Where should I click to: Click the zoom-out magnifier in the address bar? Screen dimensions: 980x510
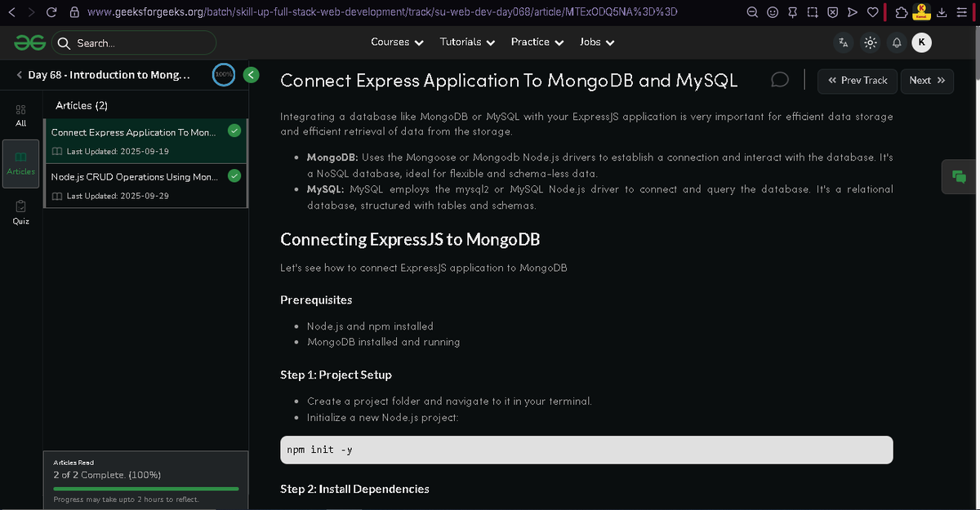click(754, 12)
